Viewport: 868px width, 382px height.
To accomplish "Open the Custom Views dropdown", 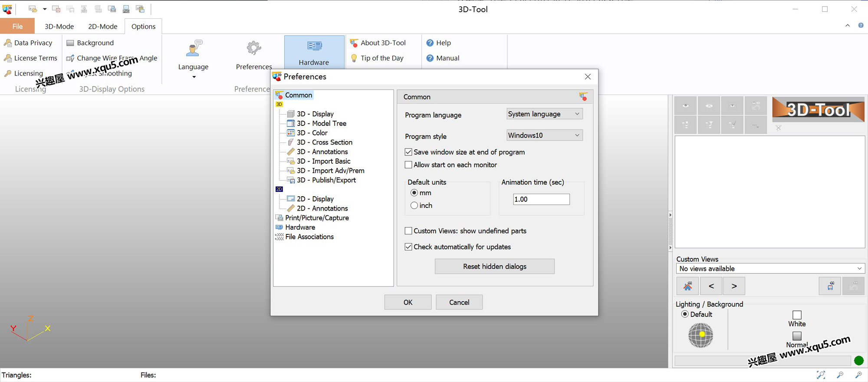I will pos(770,269).
